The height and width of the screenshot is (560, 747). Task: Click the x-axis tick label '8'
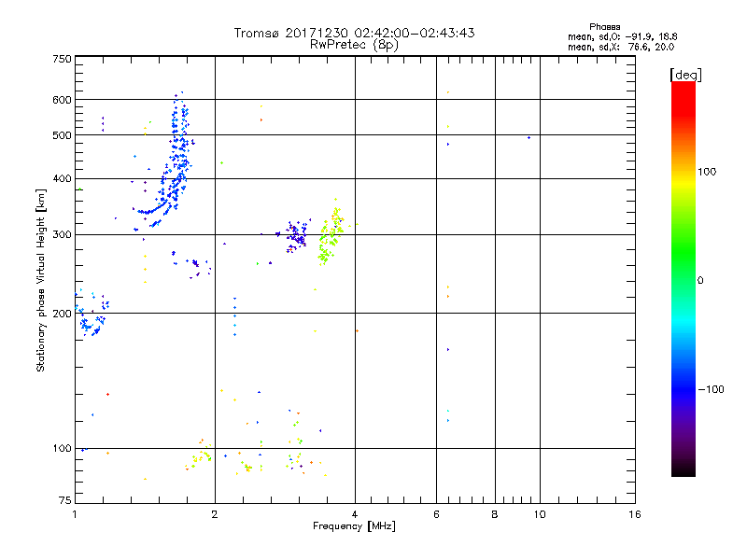(x=495, y=514)
